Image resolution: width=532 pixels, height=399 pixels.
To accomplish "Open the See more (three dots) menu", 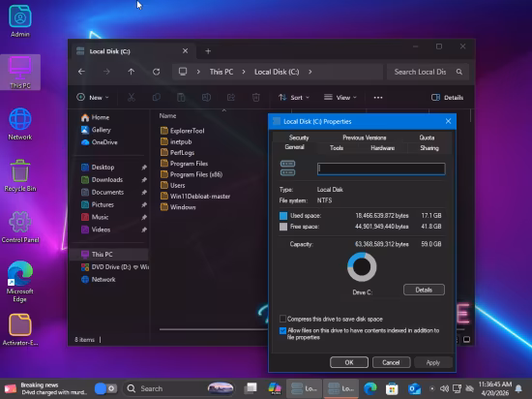I will (378, 98).
